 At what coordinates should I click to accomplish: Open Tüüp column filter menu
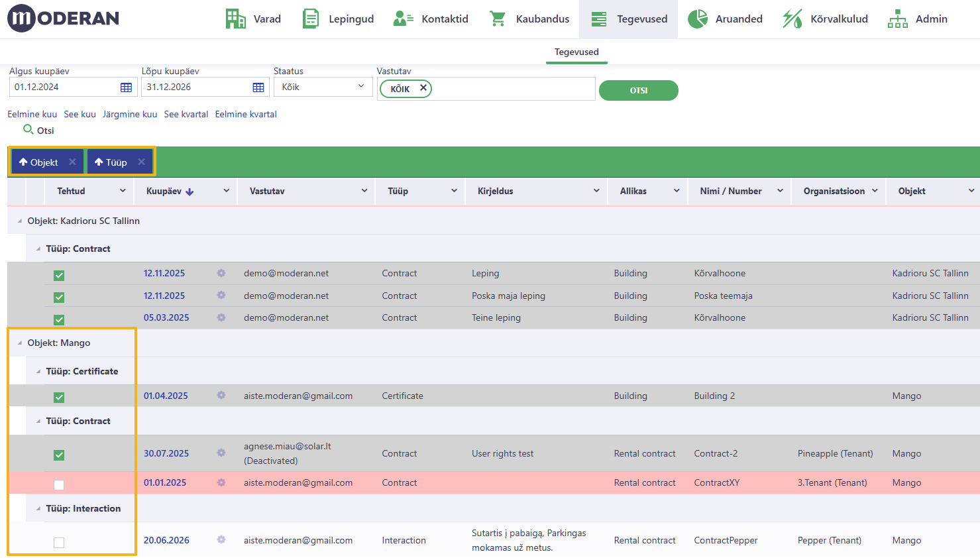(454, 191)
